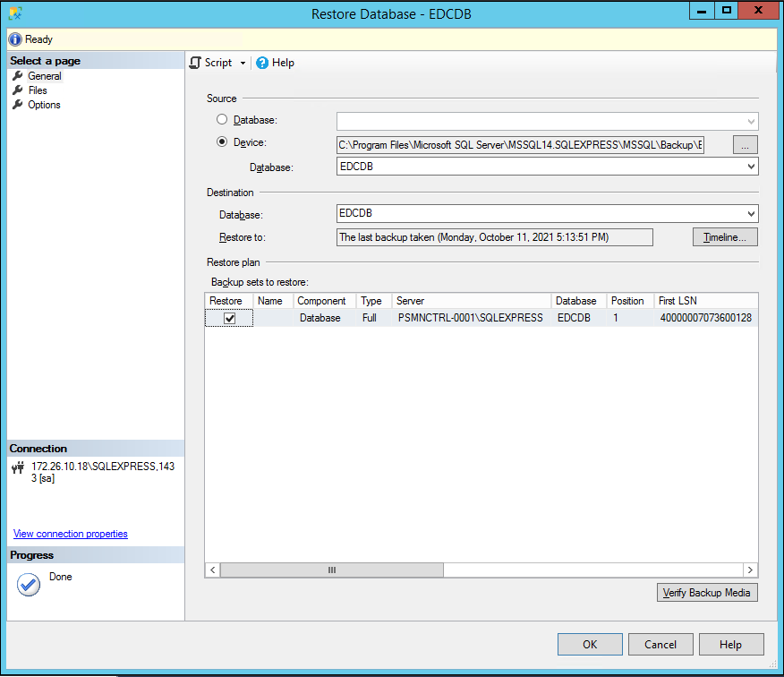
Task: Select the Files page wrench icon
Action: pos(17,90)
